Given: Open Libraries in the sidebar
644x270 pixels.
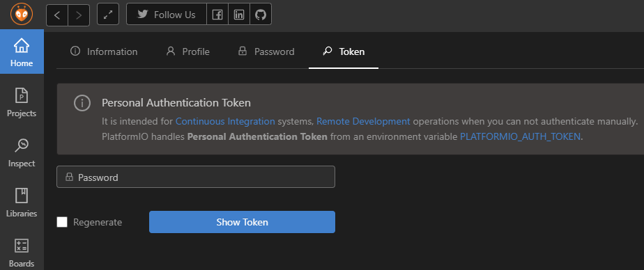Looking at the screenshot, I should coord(22,202).
